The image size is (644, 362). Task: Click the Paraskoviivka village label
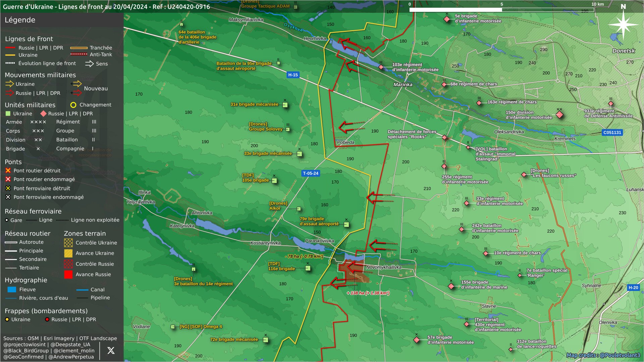tap(319, 241)
